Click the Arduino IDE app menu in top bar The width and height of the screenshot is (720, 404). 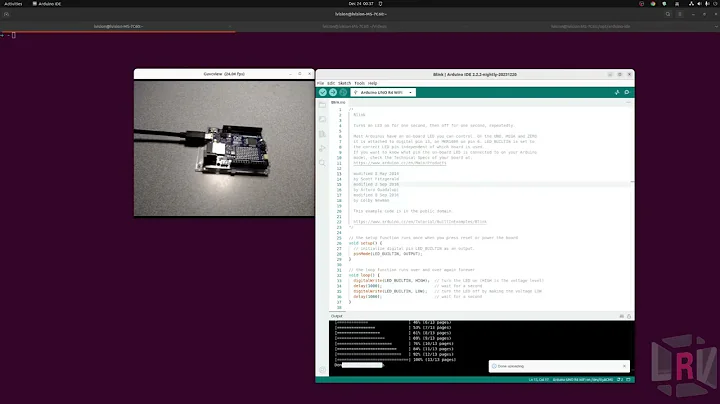[47, 4]
